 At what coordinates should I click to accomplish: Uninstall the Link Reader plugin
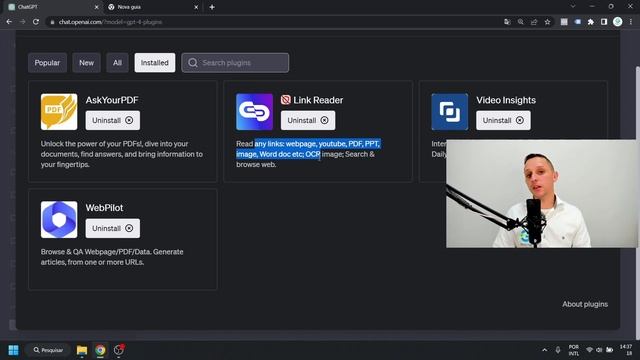tap(308, 120)
